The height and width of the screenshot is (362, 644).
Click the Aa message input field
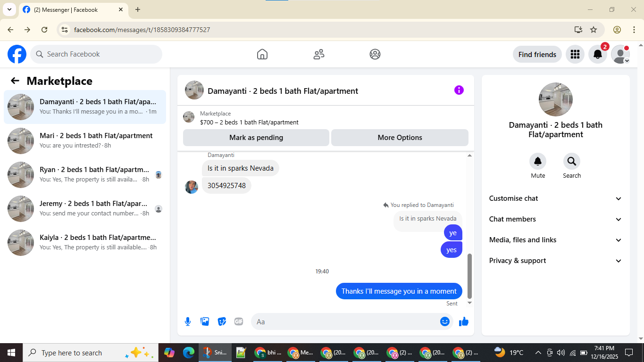(x=351, y=321)
